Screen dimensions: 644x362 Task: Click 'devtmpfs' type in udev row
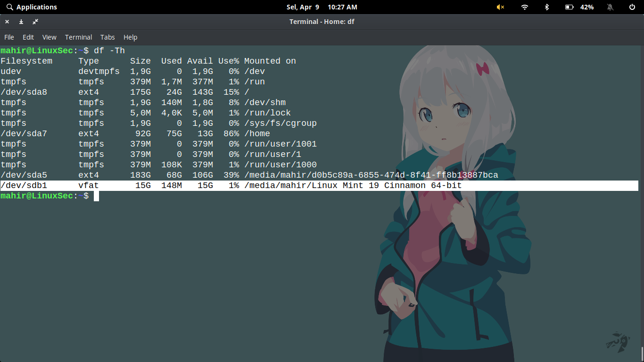click(x=99, y=71)
